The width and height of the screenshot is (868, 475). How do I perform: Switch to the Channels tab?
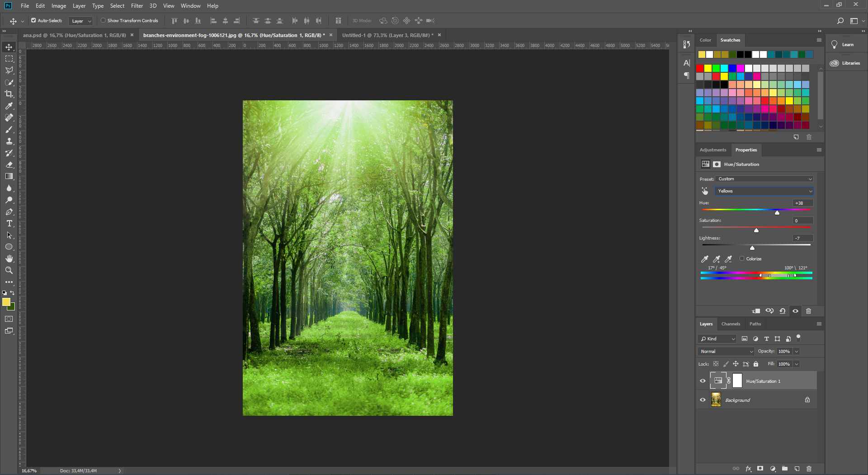click(731, 324)
